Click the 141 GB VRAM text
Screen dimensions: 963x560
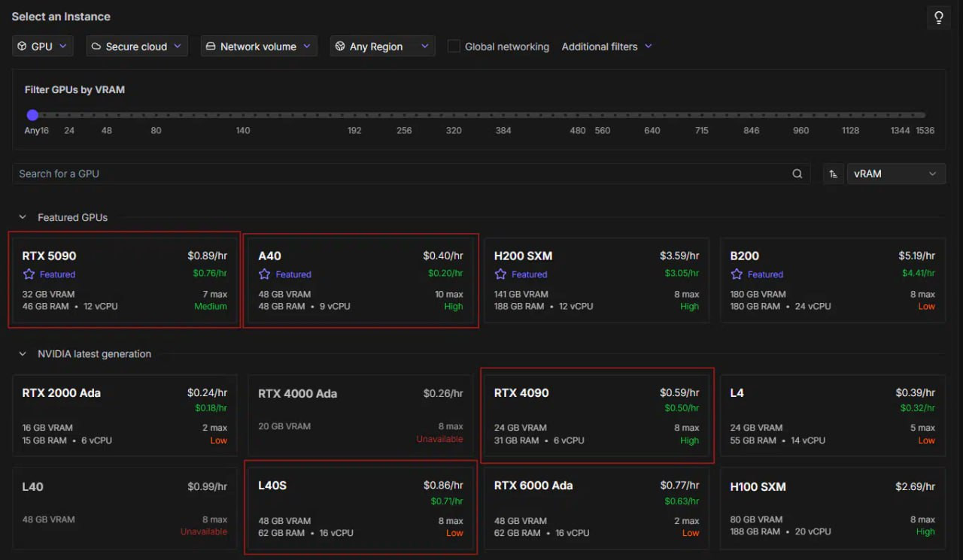(521, 294)
